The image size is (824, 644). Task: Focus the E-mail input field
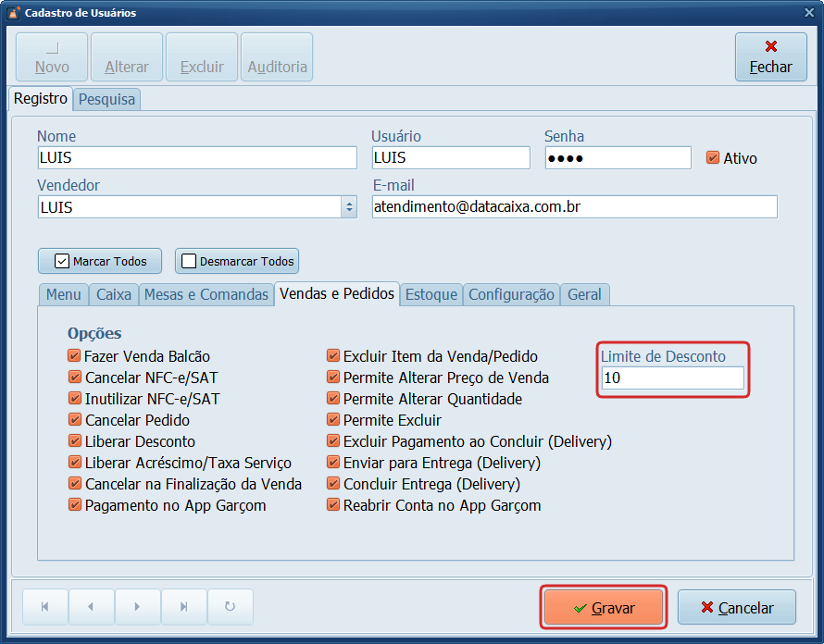point(574,207)
